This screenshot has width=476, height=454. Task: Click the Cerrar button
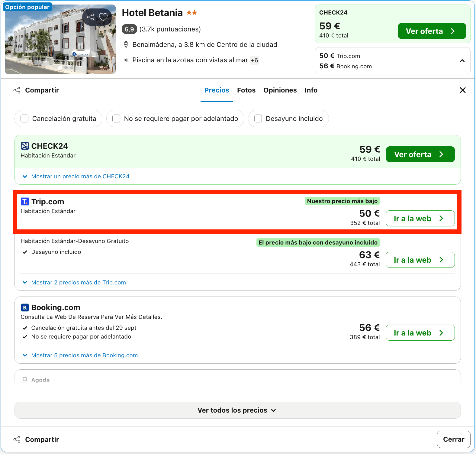coord(454,439)
